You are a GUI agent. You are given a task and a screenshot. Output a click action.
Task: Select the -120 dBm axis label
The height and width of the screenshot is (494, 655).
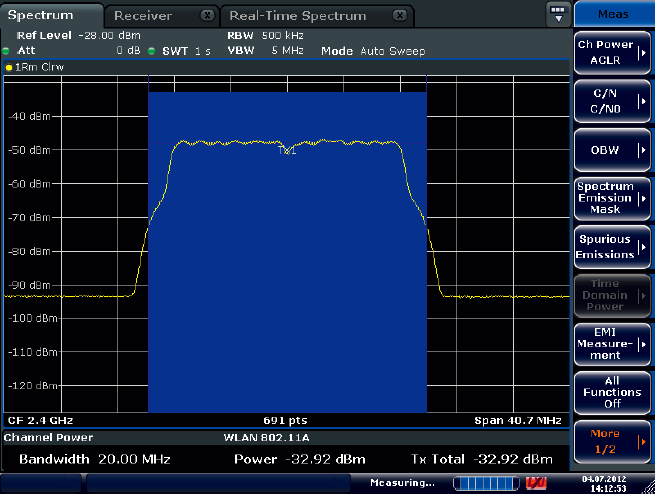[x=33, y=385]
